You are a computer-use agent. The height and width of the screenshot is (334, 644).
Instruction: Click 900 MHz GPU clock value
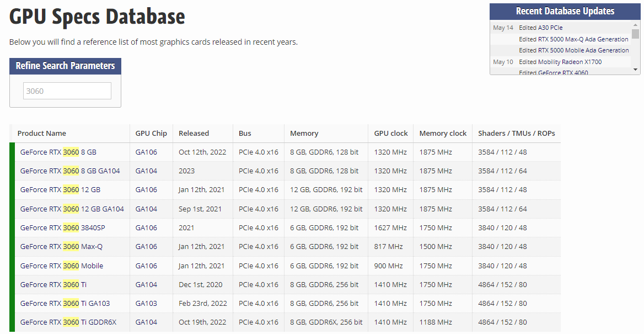388,266
